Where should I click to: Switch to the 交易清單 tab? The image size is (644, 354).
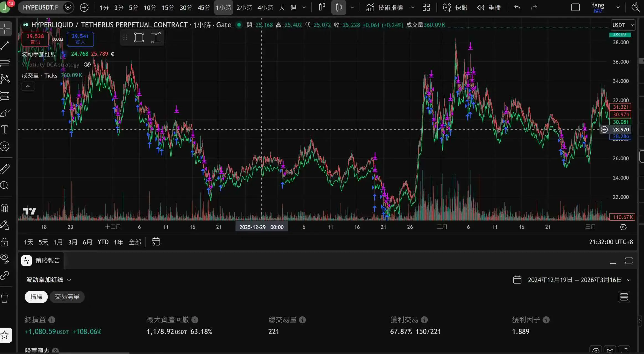pos(67,297)
